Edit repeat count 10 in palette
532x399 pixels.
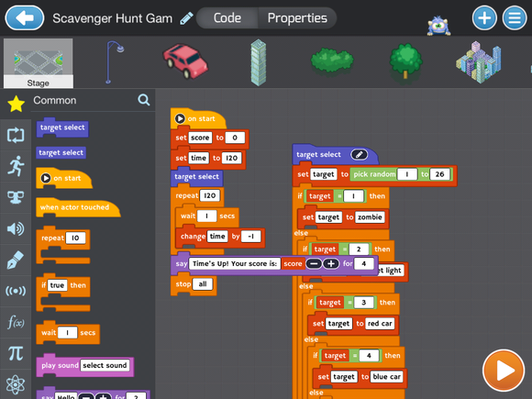click(75, 238)
